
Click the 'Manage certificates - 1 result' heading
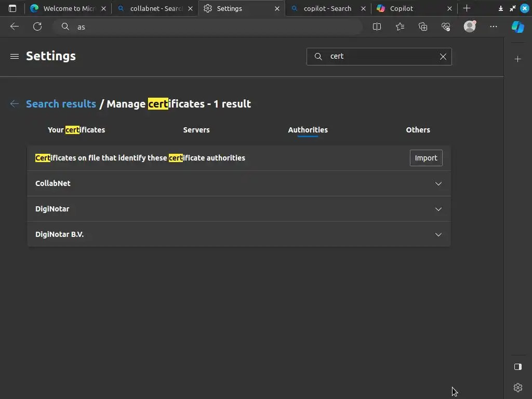179,104
